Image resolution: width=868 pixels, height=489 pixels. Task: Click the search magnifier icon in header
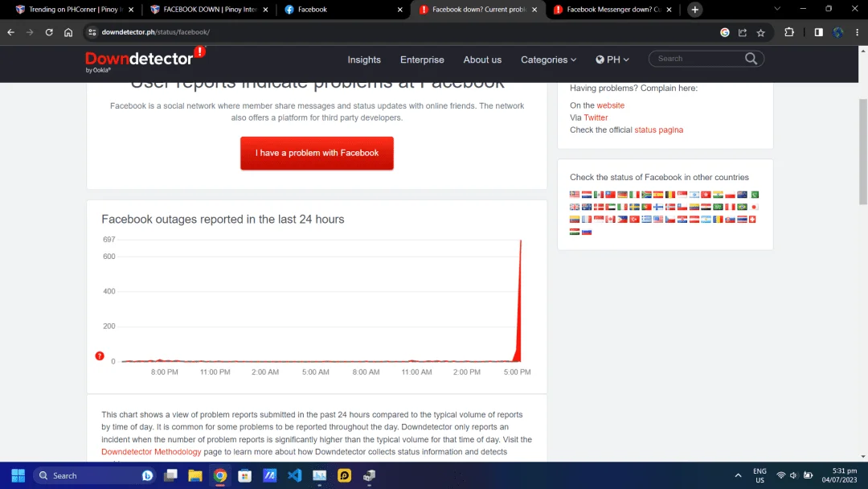click(751, 59)
